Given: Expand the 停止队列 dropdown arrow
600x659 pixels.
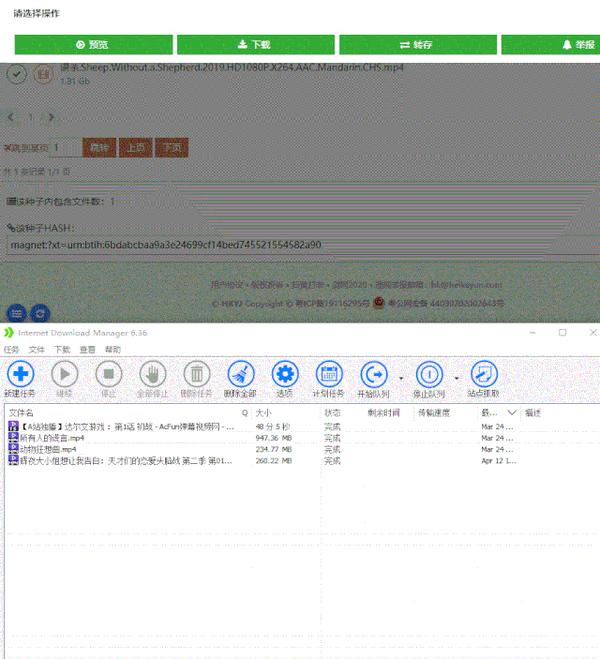Looking at the screenshot, I should [x=457, y=378].
